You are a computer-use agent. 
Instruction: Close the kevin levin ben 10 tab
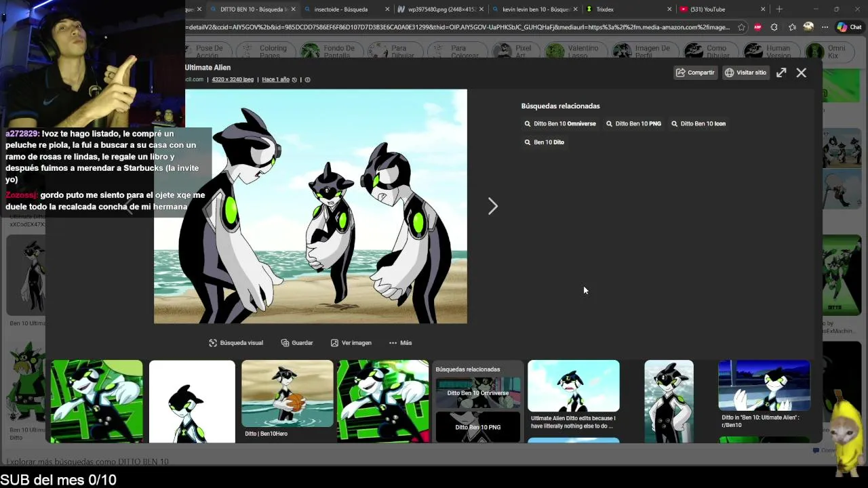click(576, 9)
